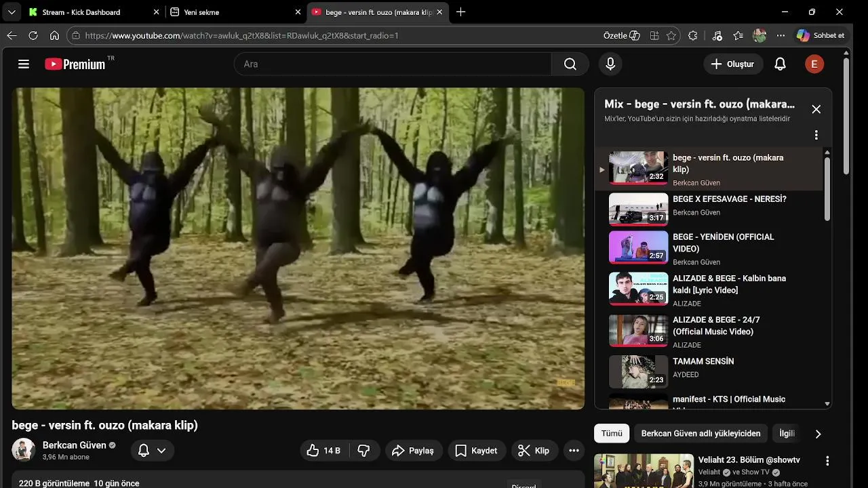The width and height of the screenshot is (868, 488).
Task: Open more actions ellipsis below video
Action: [x=574, y=451]
